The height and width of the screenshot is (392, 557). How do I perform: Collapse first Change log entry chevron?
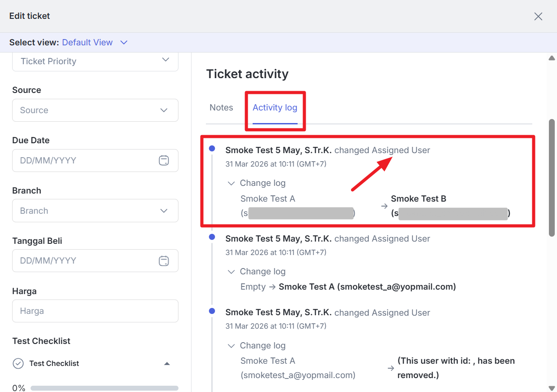pos(232,183)
